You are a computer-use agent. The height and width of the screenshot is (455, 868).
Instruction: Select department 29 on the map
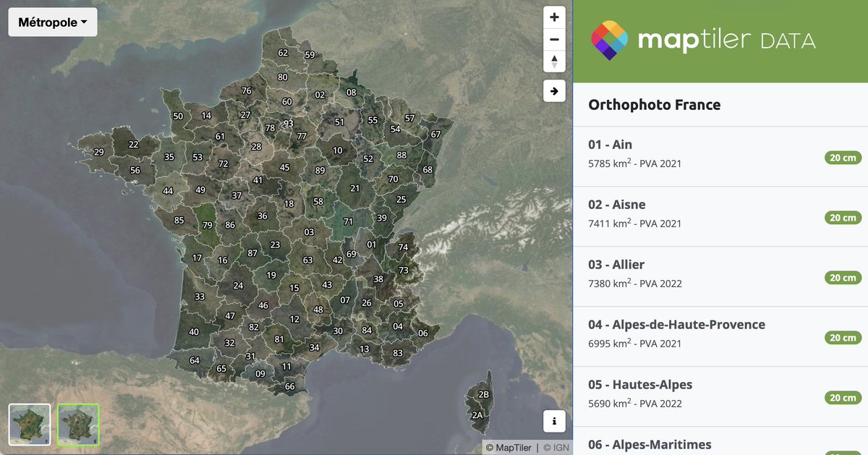(x=99, y=152)
